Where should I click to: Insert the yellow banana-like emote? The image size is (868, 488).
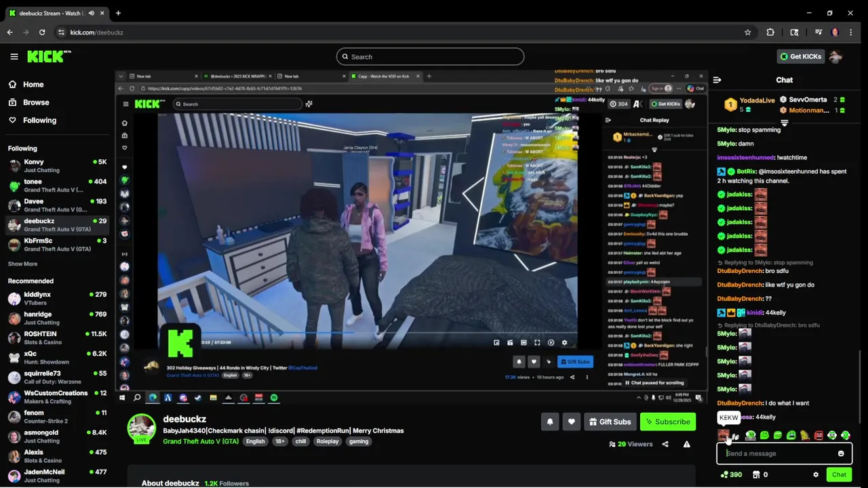(805, 435)
